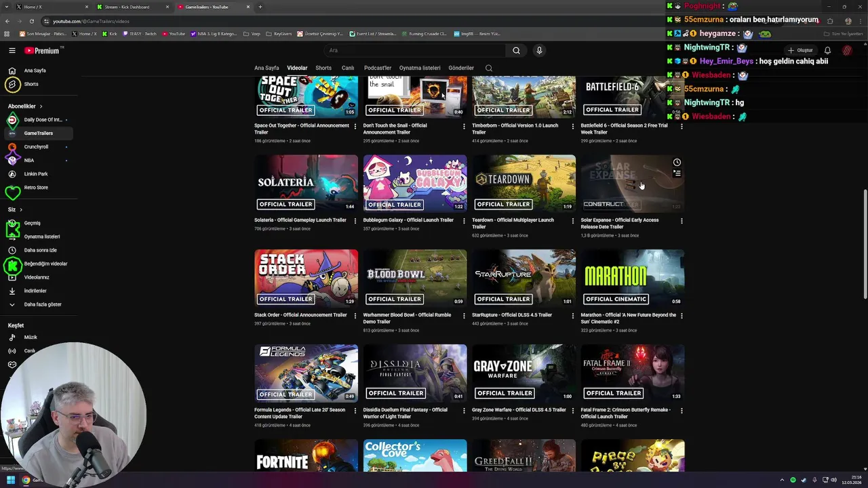The width and height of the screenshot is (868, 488).
Task: Click the search magnifier button
Action: [516, 50]
